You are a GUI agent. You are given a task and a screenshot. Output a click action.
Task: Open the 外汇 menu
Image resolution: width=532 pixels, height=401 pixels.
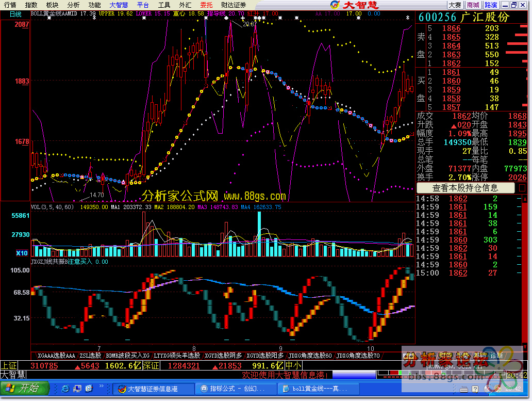click(185, 5)
